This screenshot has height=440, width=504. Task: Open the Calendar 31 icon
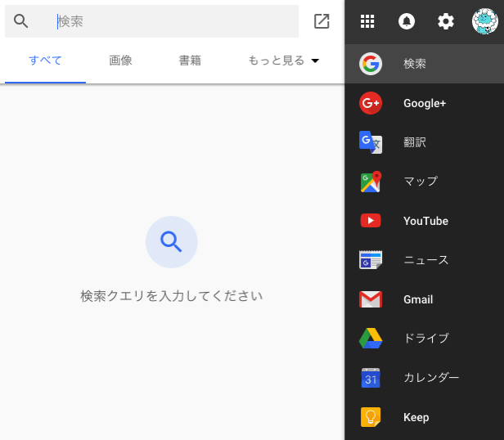click(371, 378)
